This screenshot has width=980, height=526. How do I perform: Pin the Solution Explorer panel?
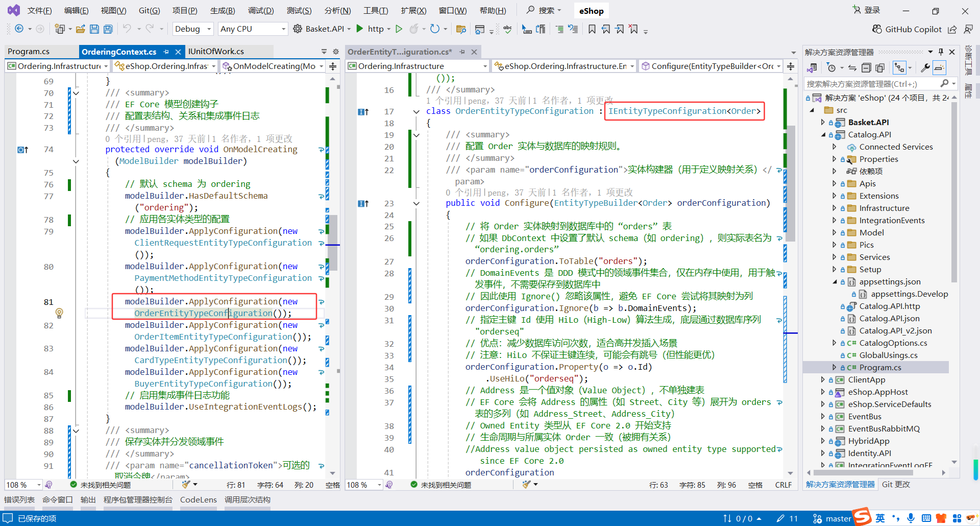click(x=941, y=51)
